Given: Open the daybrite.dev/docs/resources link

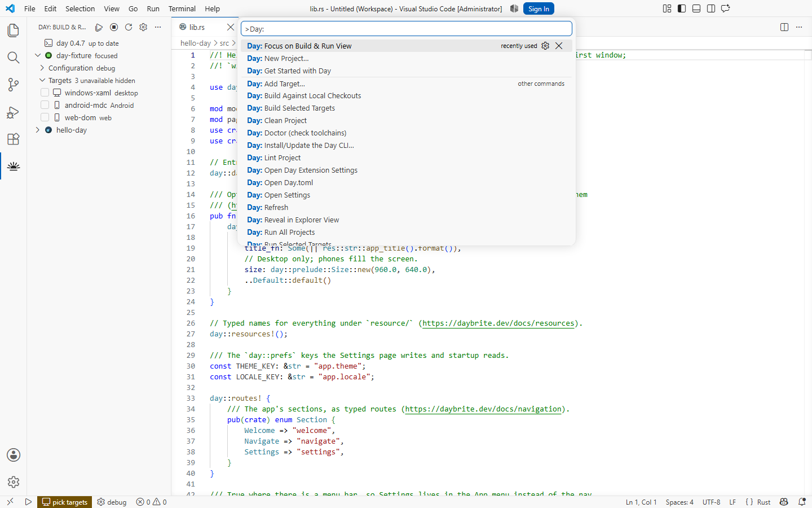Looking at the screenshot, I should tap(498, 323).
